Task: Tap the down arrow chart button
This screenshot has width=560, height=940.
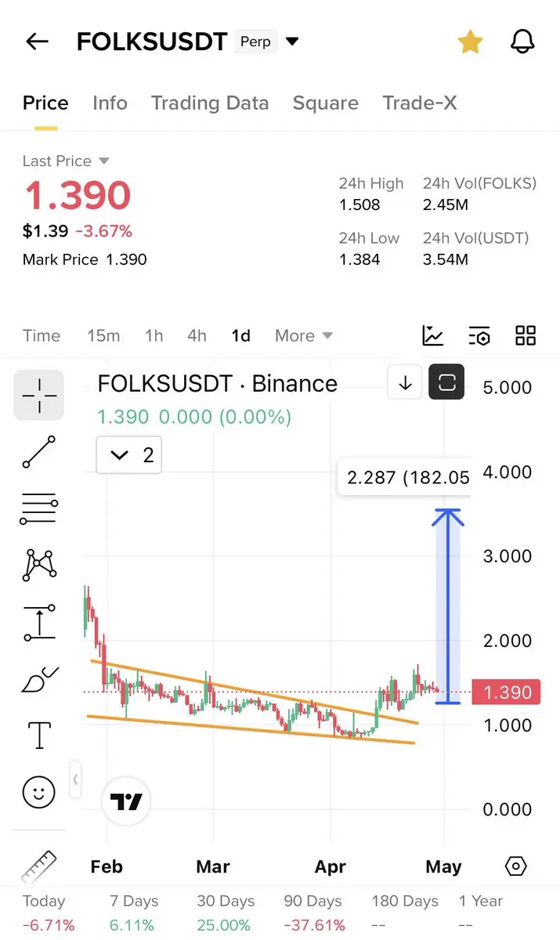Action: tap(405, 383)
